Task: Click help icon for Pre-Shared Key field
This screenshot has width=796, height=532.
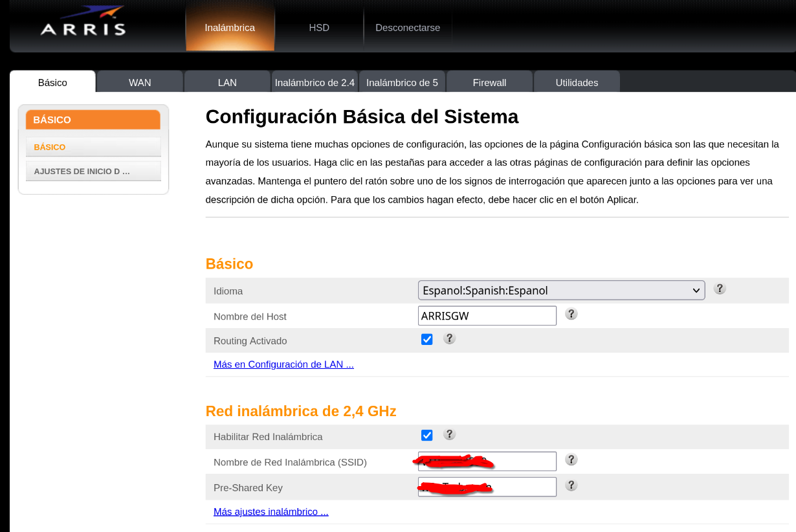Action: click(571, 485)
